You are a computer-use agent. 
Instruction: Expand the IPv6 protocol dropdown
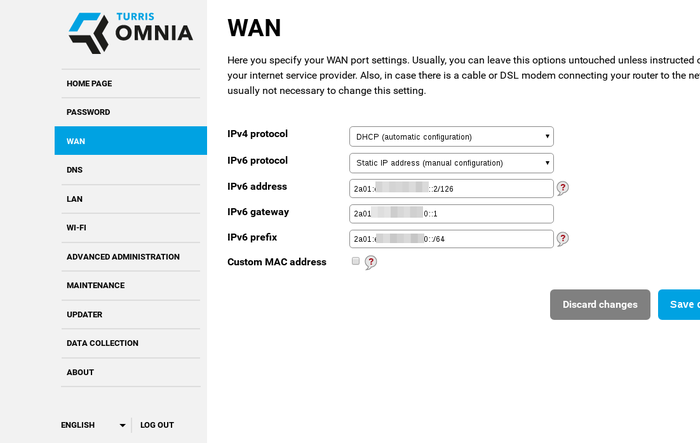pos(451,163)
